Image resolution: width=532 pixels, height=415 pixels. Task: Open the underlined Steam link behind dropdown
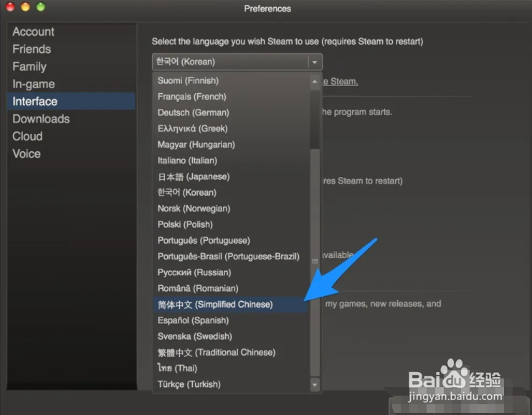click(x=341, y=82)
